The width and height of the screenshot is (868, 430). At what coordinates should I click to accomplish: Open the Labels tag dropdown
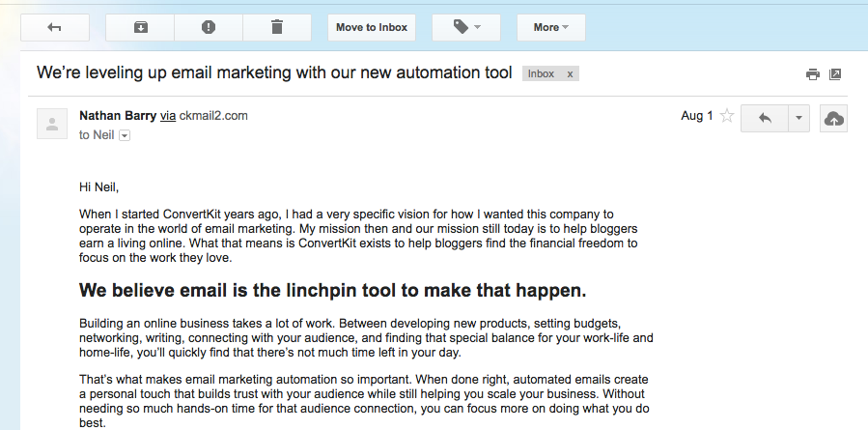[466, 27]
